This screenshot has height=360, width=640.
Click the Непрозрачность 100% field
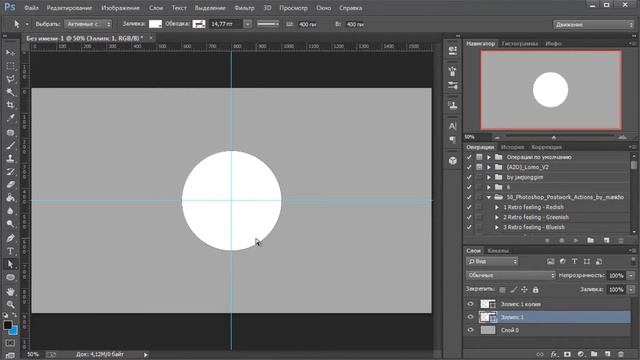[x=616, y=276]
